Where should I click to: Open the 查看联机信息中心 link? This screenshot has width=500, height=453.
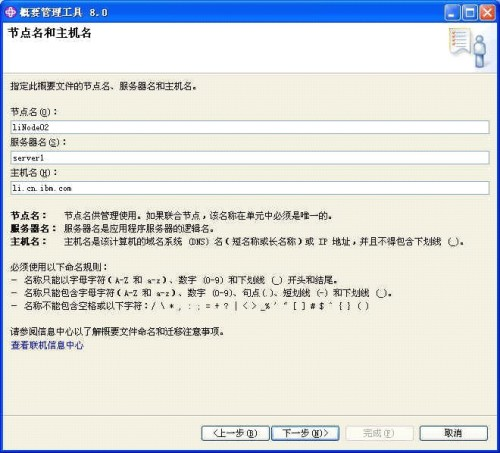point(47,345)
